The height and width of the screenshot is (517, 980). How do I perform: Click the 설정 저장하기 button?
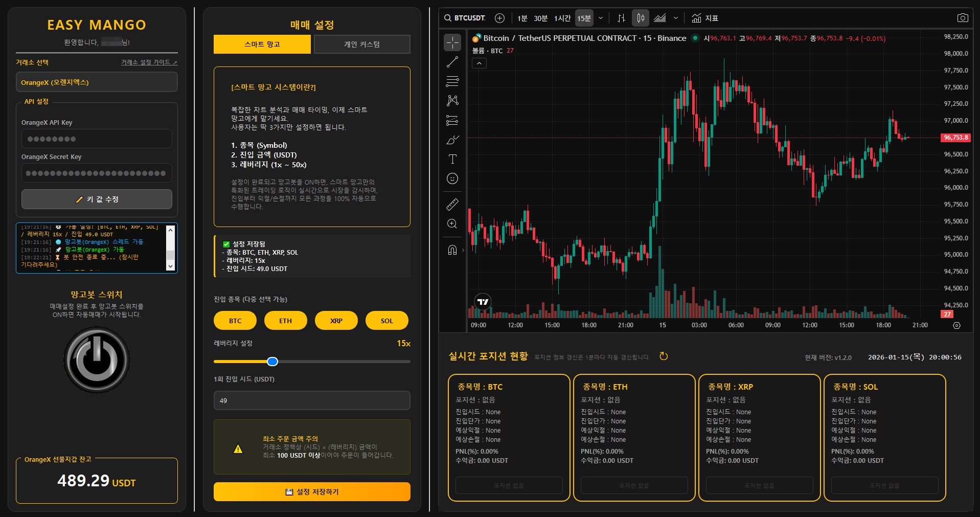[x=312, y=491]
